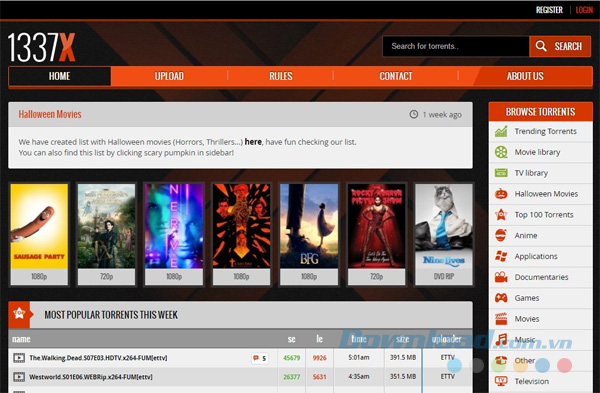This screenshot has width=600, height=393.
Task: Open the Applications category link
Action: 536,256
